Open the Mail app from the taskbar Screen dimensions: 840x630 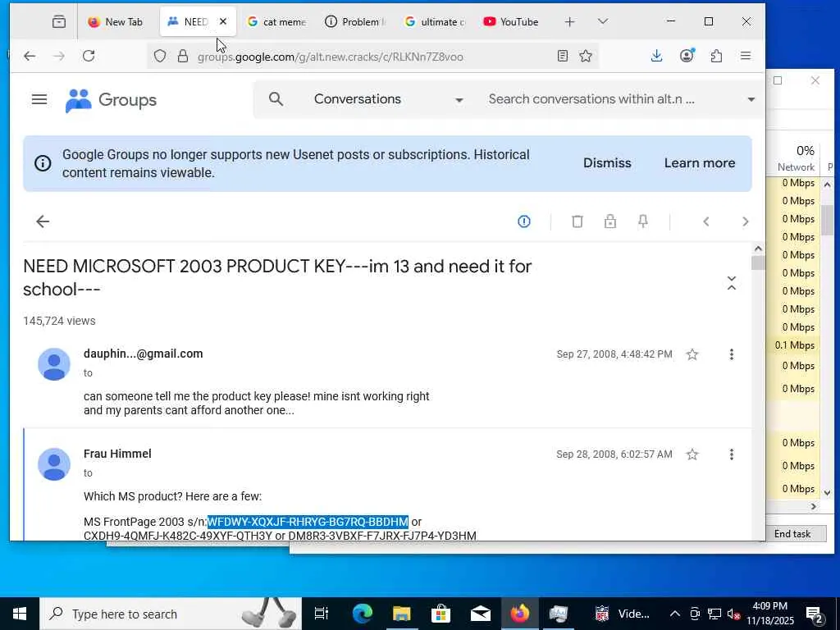481,614
